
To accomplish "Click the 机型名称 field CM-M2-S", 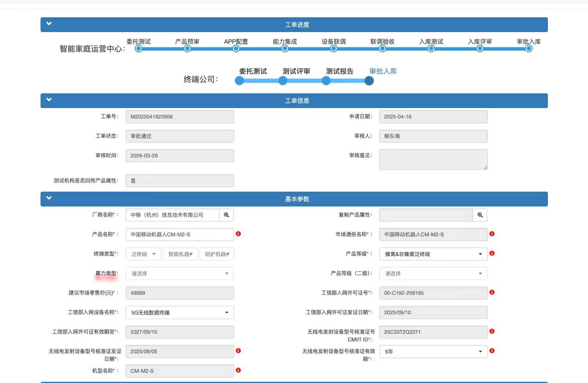I will tap(180, 371).
